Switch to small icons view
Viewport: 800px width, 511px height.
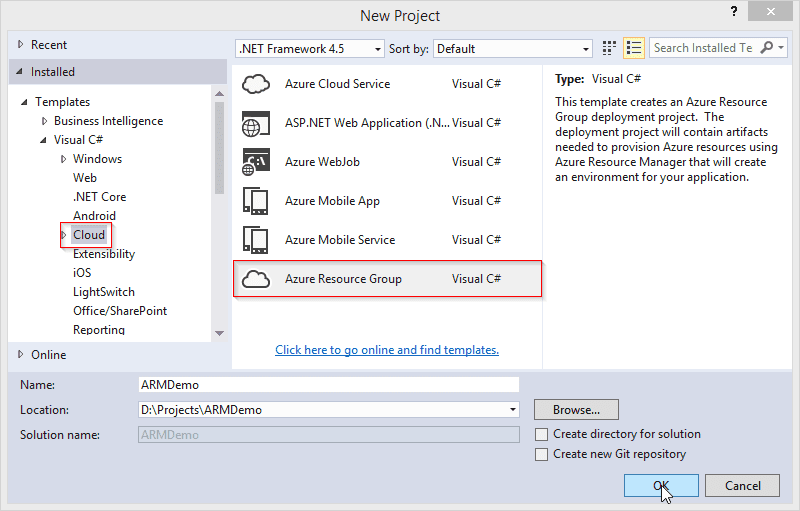point(609,48)
